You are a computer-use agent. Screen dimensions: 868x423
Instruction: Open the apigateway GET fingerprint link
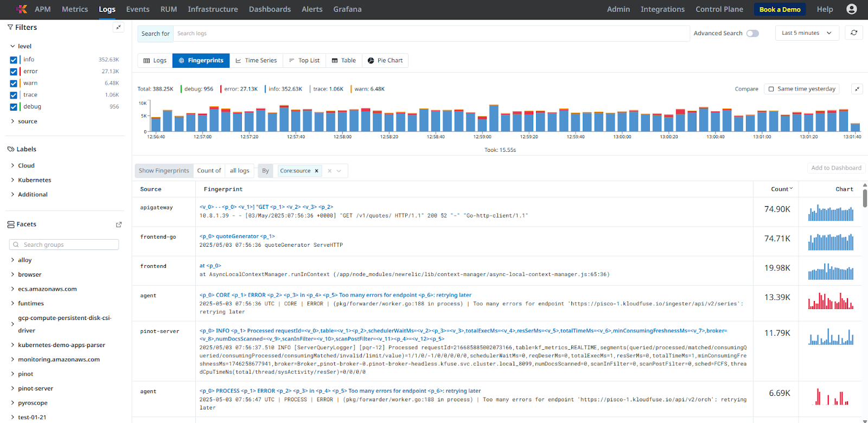coord(266,207)
